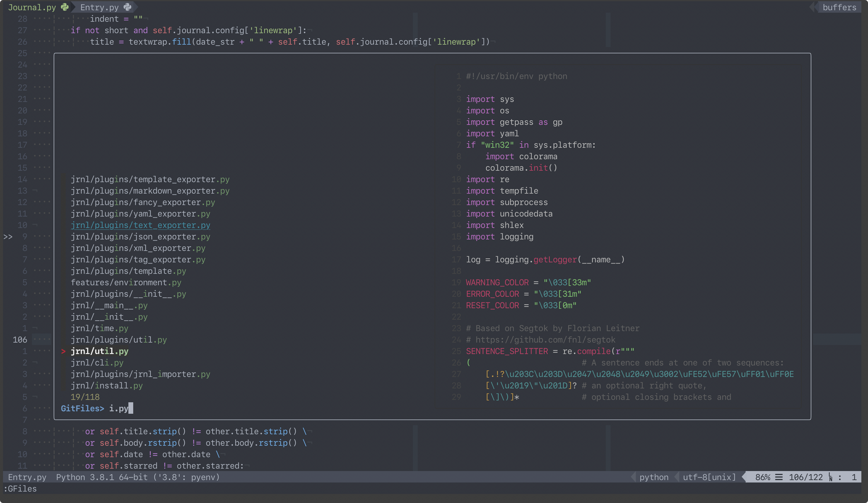Click the hamburger lines icon in the statusline
The height and width of the screenshot is (503, 868).
pos(779,477)
